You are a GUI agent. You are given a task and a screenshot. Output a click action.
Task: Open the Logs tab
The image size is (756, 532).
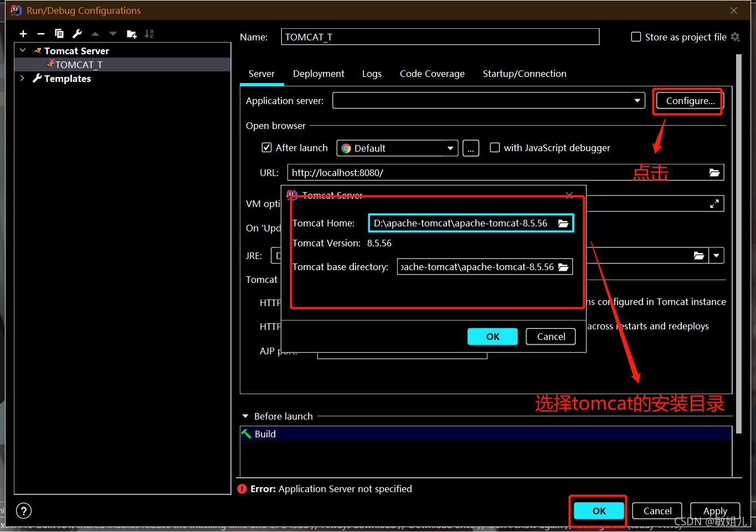point(372,74)
